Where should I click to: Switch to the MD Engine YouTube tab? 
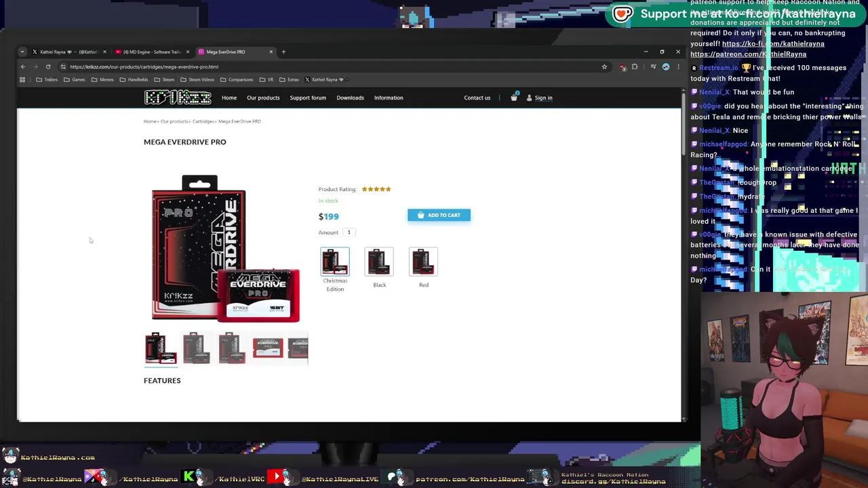pyautogui.click(x=151, y=52)
